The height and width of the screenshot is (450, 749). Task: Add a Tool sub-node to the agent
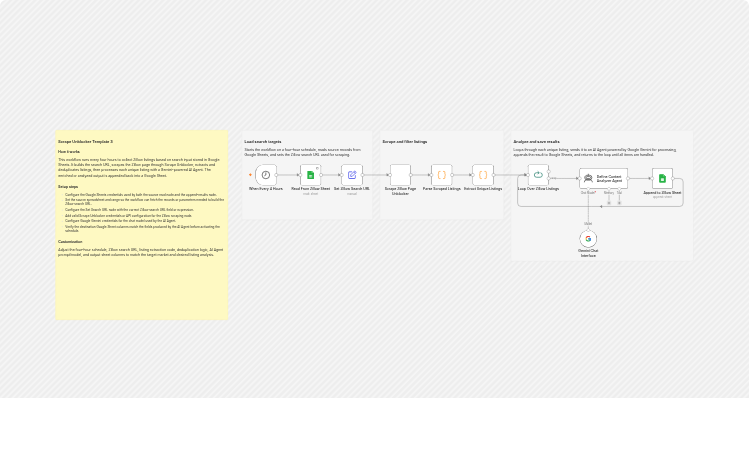click(x=619, y=203)
